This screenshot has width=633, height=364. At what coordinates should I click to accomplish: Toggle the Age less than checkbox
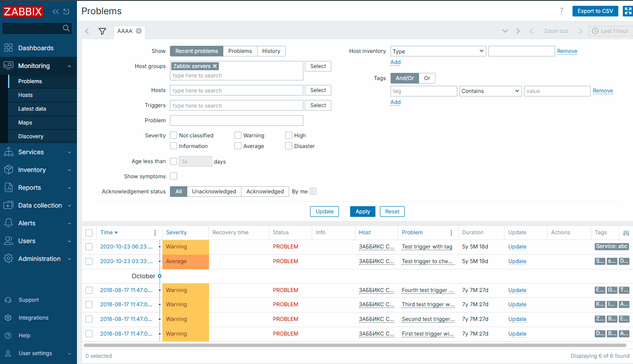tap(173, 161)
